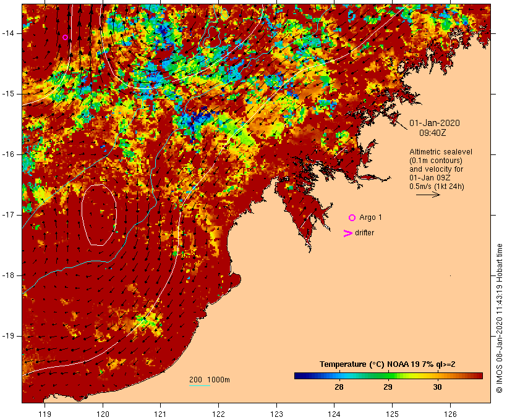This screenshot has height=420, width=507.
Task: Click the velocity scale arrow in legend
Action: pyautogui.click(x=428, y=195)
